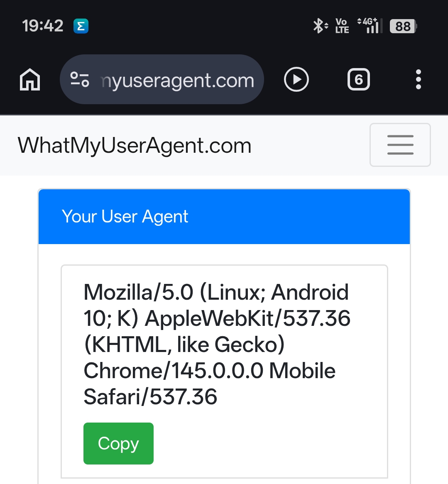Click the Chrome/145.0.0.0 text
Screen dimensions: 448x484
point(174,371)
